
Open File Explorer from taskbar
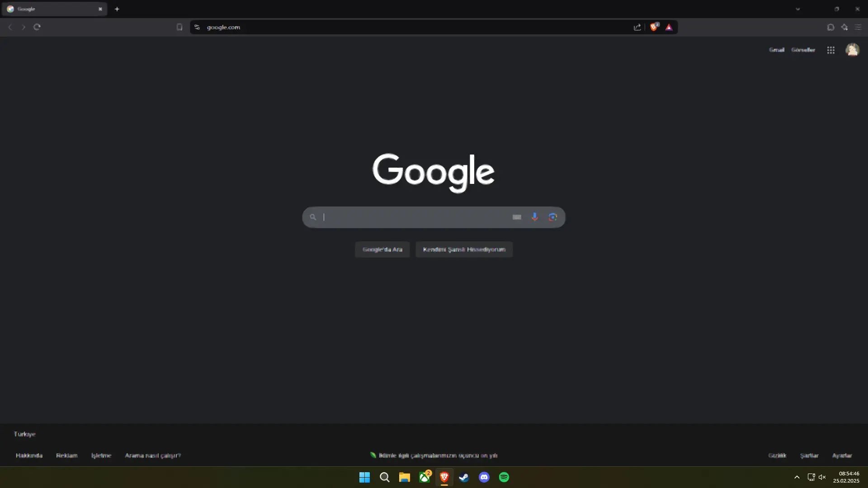tap(405, 477)
